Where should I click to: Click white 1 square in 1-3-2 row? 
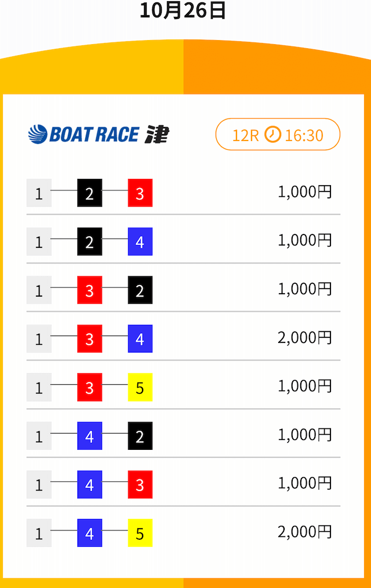pos(39,290)
